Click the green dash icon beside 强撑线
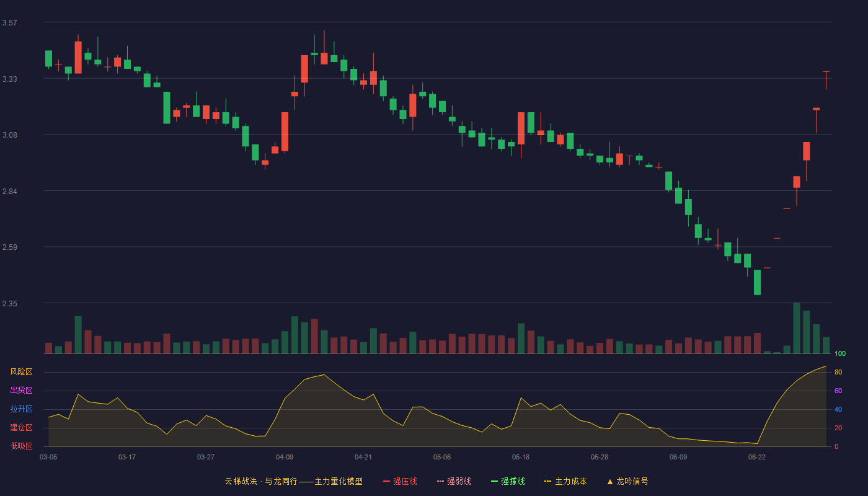This screenshot has height=496, width=868. 494,481
